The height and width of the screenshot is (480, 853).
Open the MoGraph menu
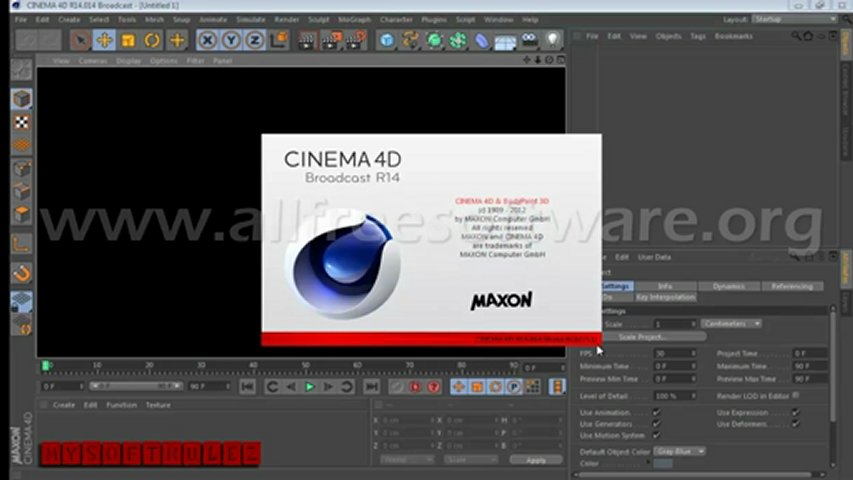click(354, 20)
